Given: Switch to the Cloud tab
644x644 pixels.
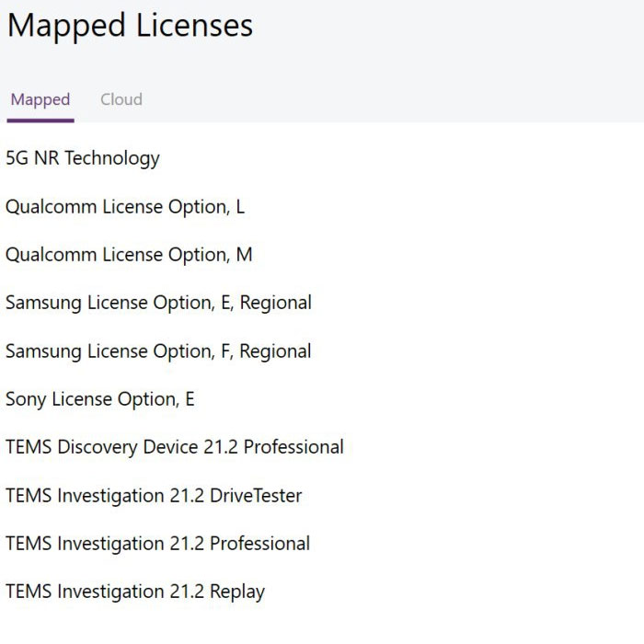Looking at the screenshot, I should 121,99.
